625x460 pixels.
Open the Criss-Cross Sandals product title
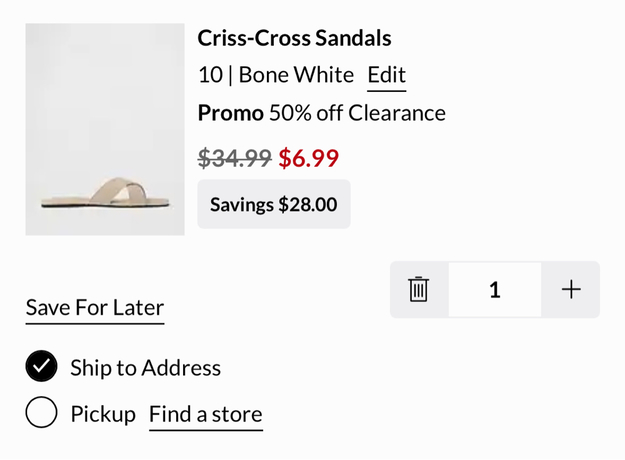(x=294, y=39)
